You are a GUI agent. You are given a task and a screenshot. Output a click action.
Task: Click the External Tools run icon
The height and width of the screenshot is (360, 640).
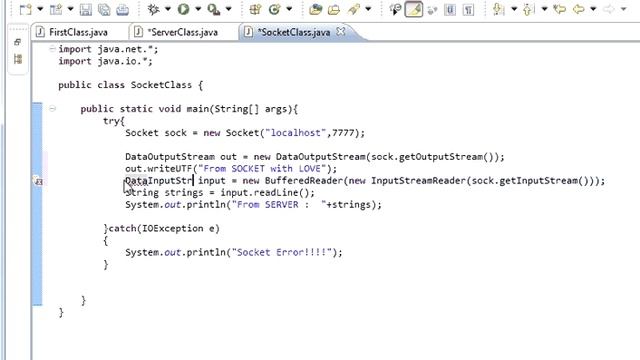213,9
